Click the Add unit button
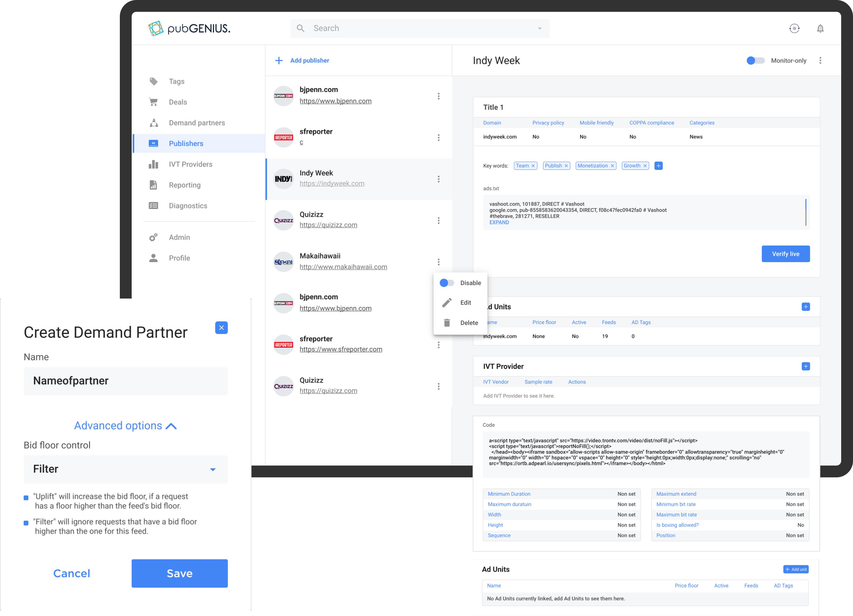 point(795,569)
